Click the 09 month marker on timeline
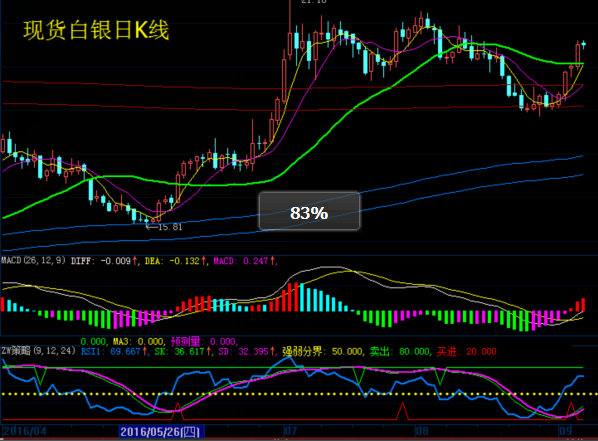598x441 pixels. [x=565, y=431]
